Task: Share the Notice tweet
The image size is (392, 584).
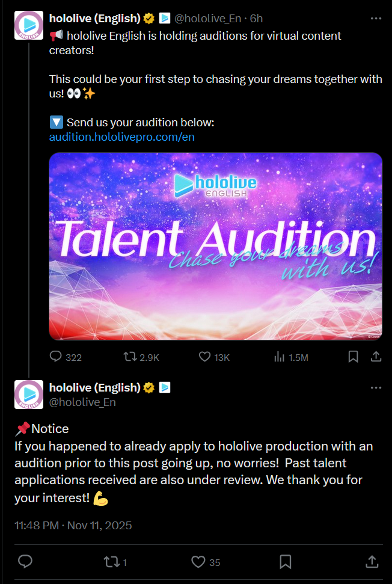Action: (372, 562)
